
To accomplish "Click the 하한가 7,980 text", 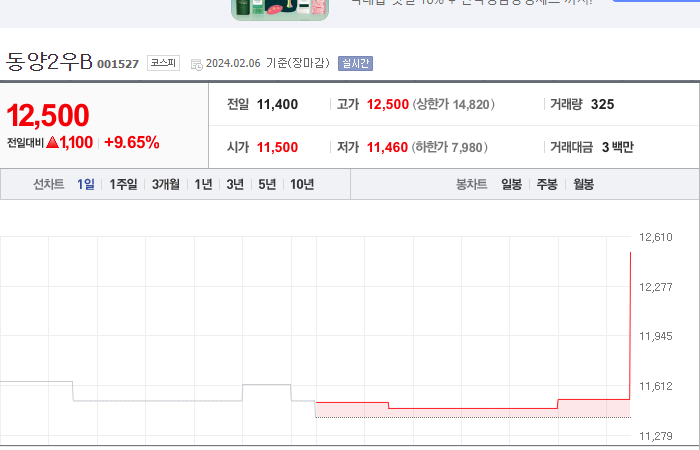I will [x=450, y=147].
